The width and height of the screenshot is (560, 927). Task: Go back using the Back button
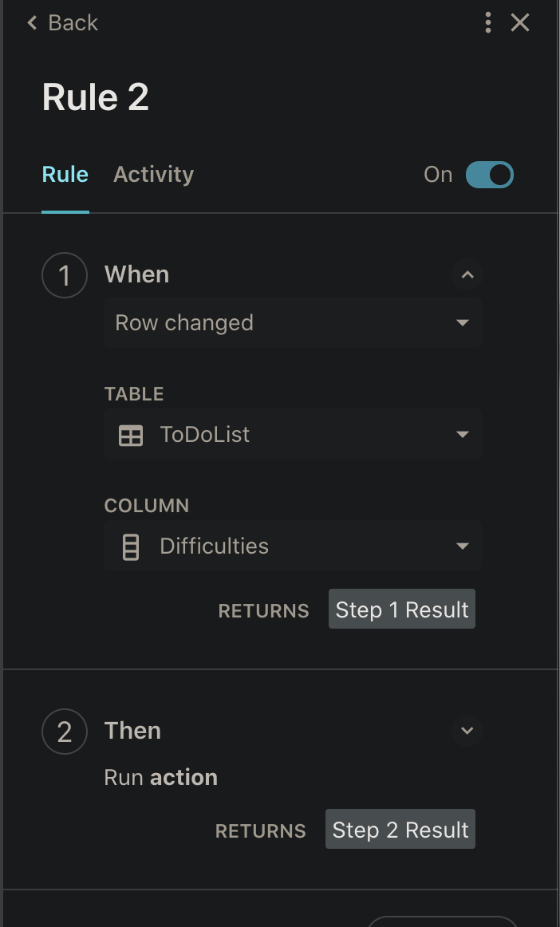click(x=62, y=23)
